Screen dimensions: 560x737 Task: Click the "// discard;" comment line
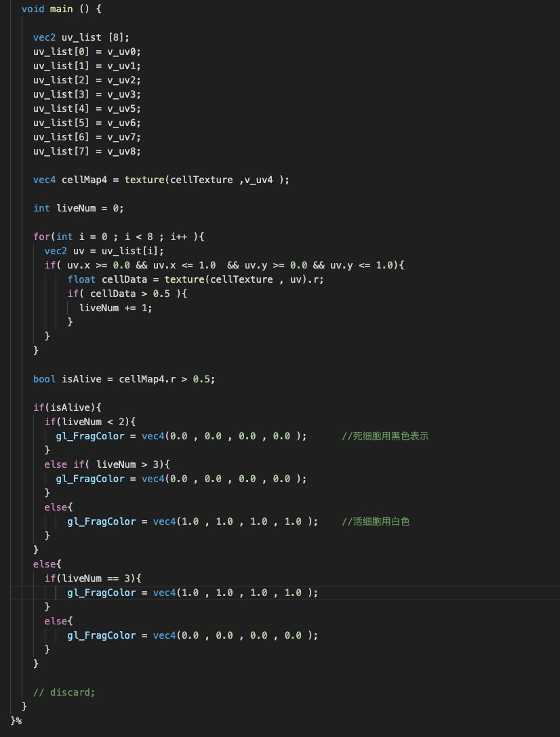[64, 692]
